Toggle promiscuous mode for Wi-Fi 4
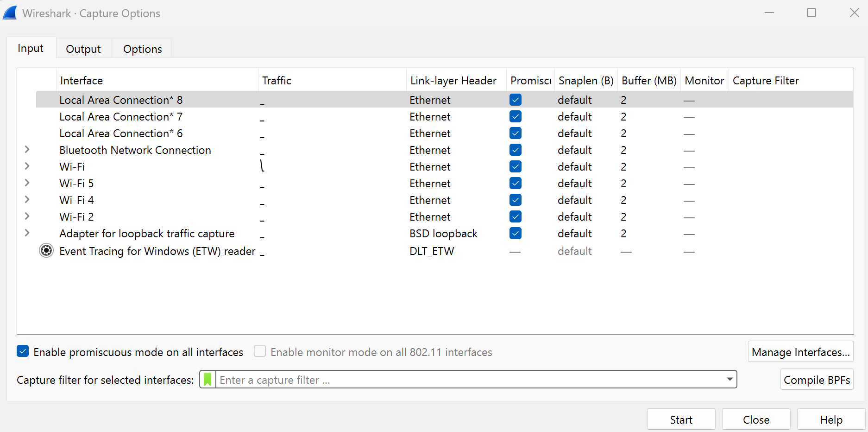This screenshot has width=868, height=432. tap(516, 200)
